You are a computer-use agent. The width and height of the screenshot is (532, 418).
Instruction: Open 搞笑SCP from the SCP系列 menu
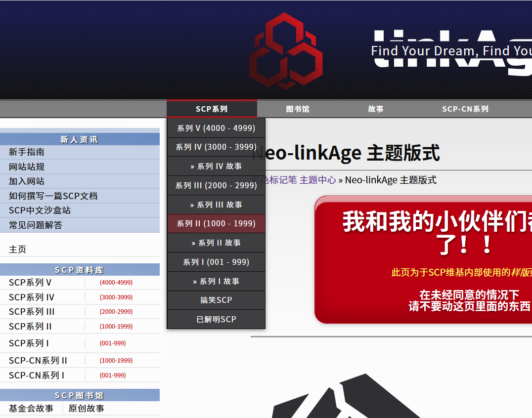216,300
